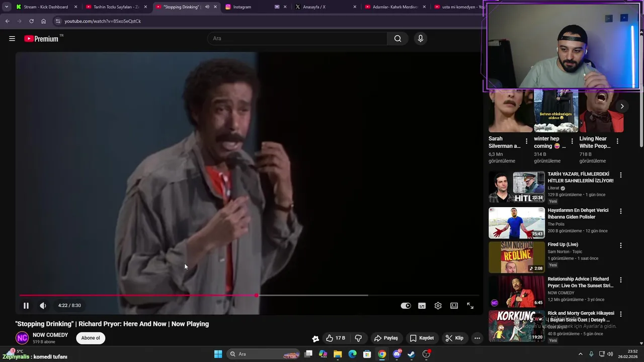Open options for Relationship Advice video
Image resolution: width=644 pixels, height=362 pixels.
pyautogui.click(x=620, y=280)
